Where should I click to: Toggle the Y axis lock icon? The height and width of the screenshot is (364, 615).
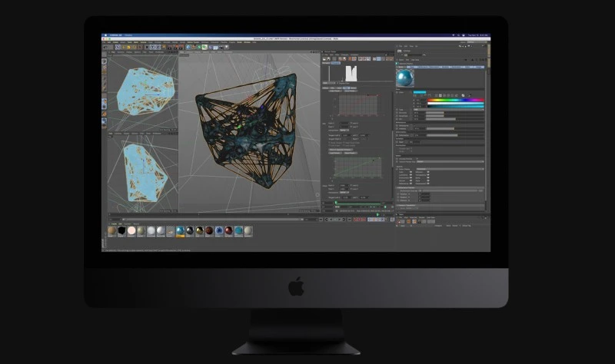[x=152, y=47]
